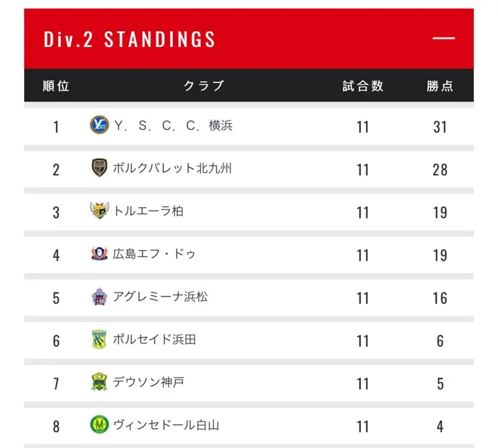Viewport: 498px width, 448px height.
Task: Open the ヴィンセドール白山 team name
Action: click(x=166, y=425)
